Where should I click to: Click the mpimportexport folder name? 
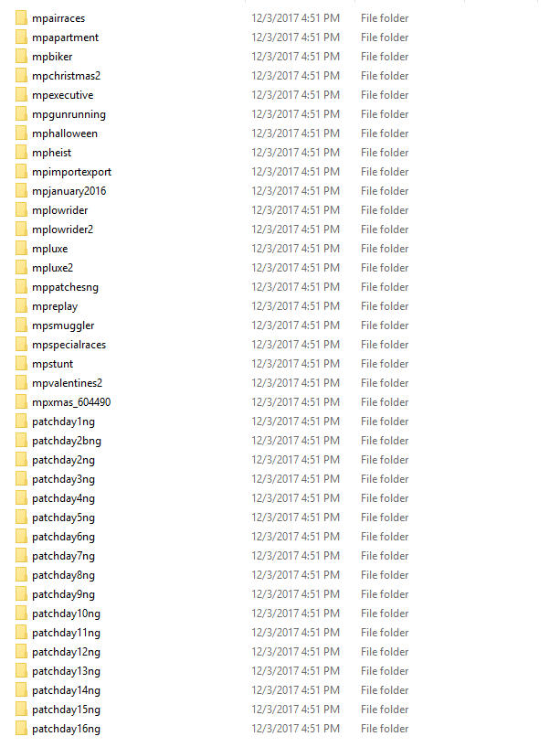[72, 172]
